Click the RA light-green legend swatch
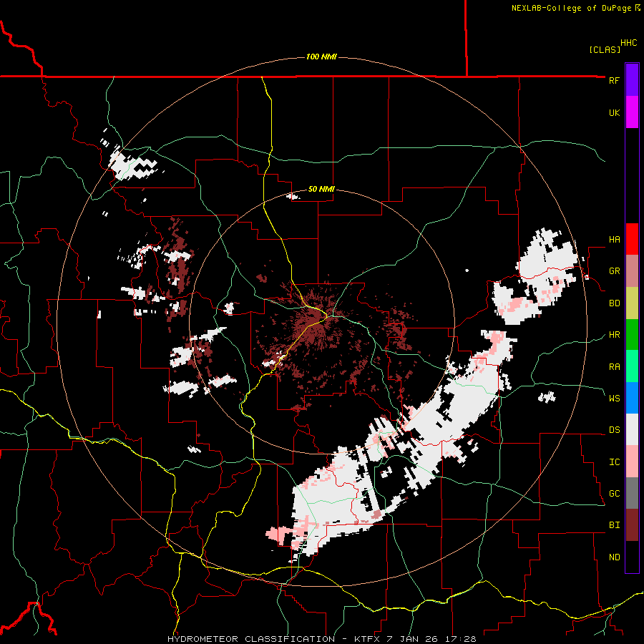Screen dimensions: 644x644 coord(632,366)
